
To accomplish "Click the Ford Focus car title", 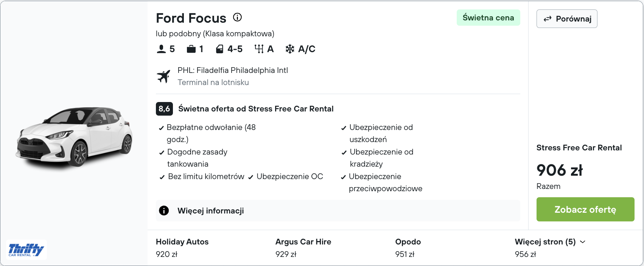I will tap(191, 18).
